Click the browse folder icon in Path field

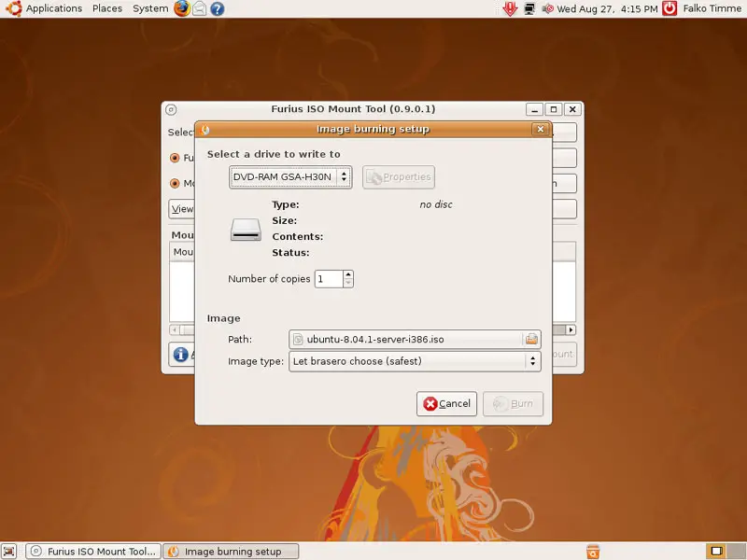point(531,340)
